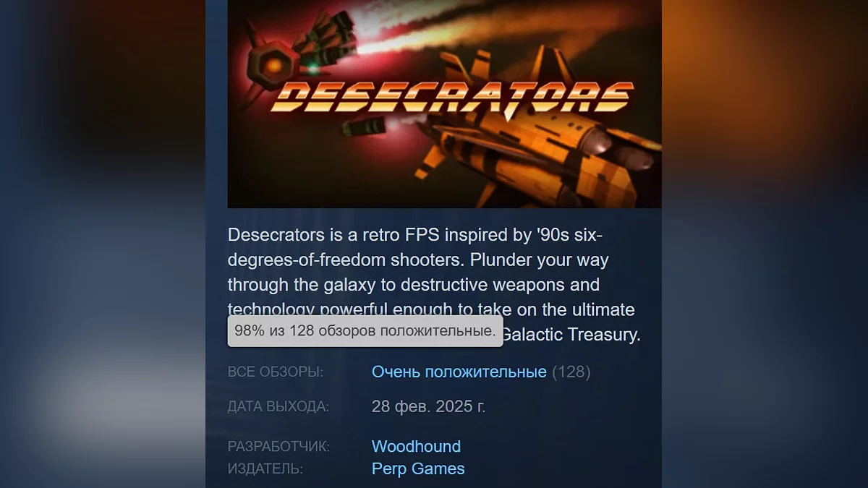This screenshot has height=488, width=868.
Task: Open the Desecrators header capsule image
Action: (445, 104)
